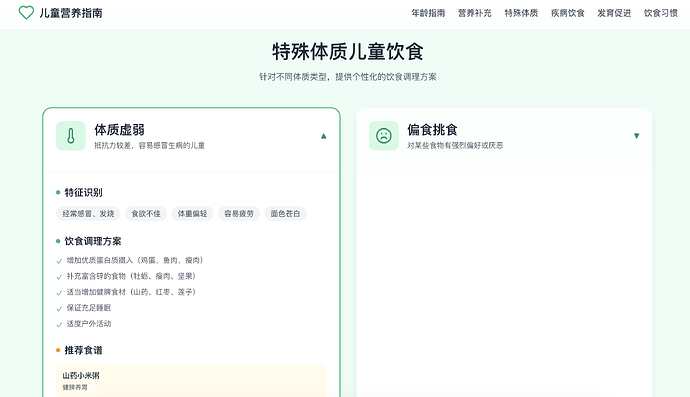Select the 容易疲劳 tag

coord(239,213)
